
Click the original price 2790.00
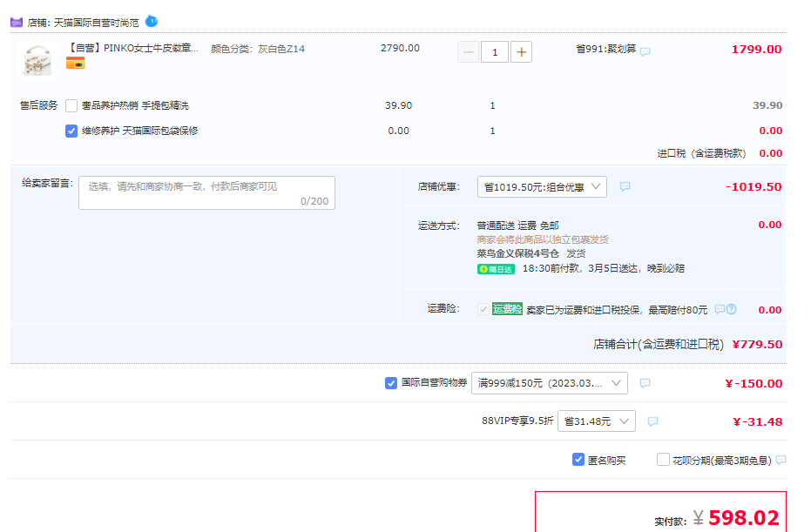[400, 48]
